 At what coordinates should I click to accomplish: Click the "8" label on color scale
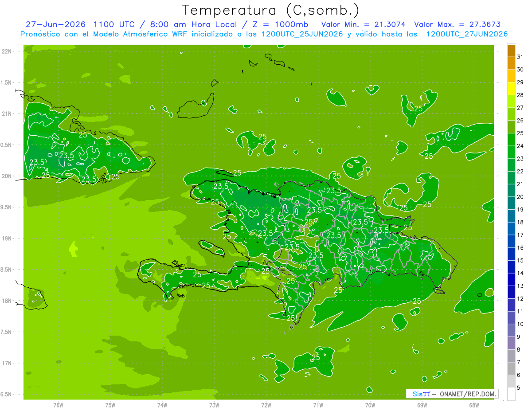click(x=518, y=350)
